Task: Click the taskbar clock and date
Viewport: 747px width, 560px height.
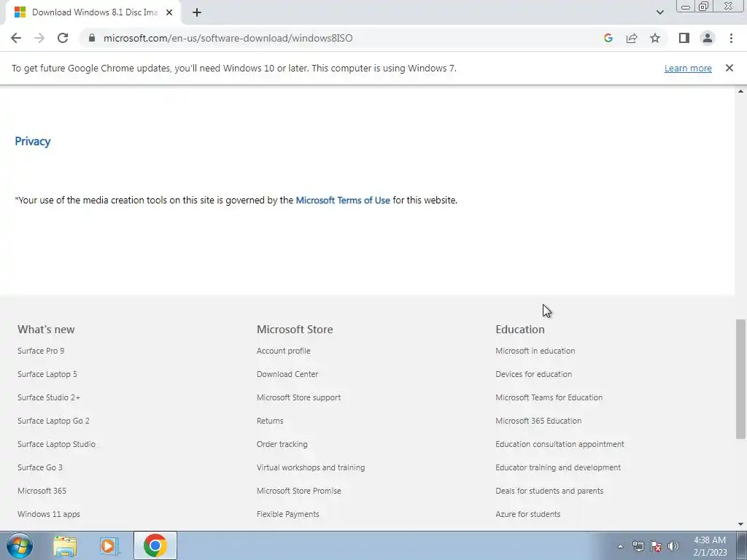Action: 710,546
